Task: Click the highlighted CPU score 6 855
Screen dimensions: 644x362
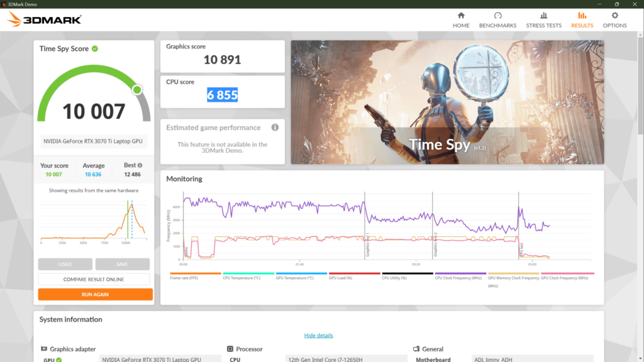Action: click(x=222, y=95)
